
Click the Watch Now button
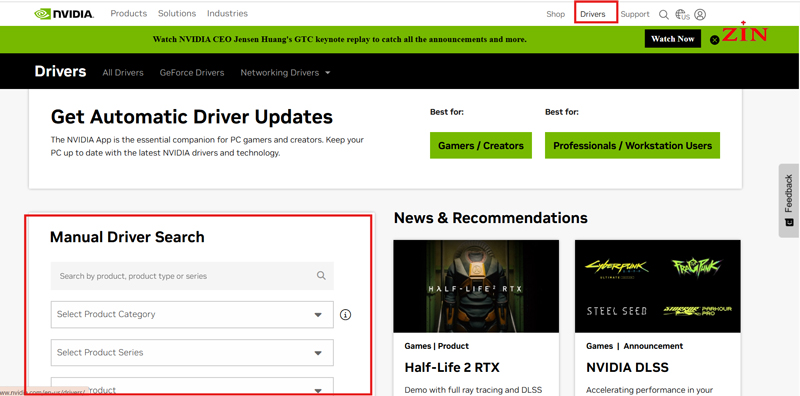[672, 39]
